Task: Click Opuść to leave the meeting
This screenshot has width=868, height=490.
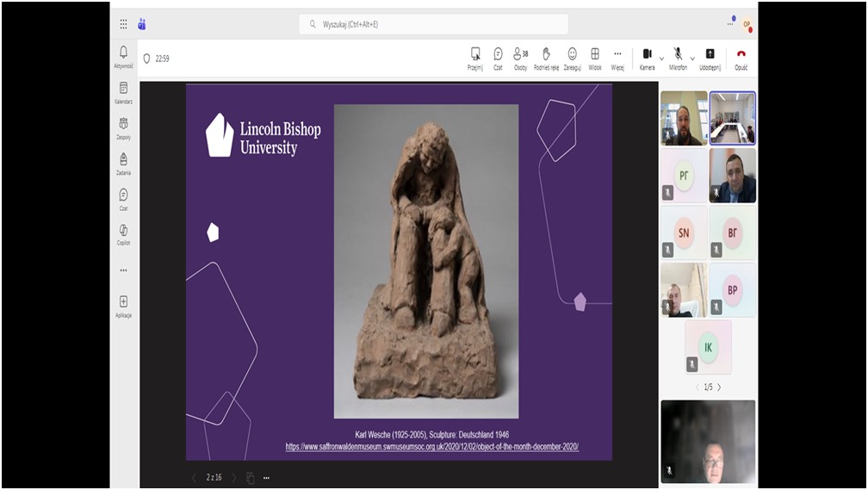Action: click(x=741, y=55)
